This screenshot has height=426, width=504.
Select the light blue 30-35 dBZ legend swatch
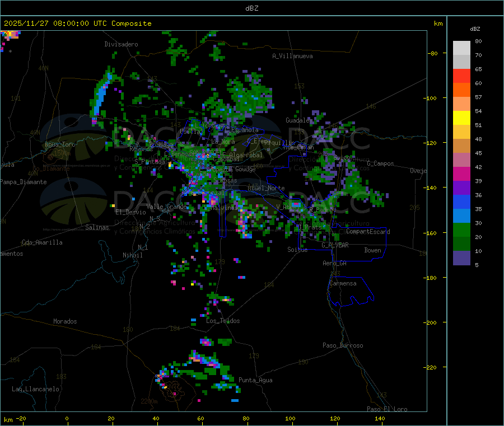(461, 216)
